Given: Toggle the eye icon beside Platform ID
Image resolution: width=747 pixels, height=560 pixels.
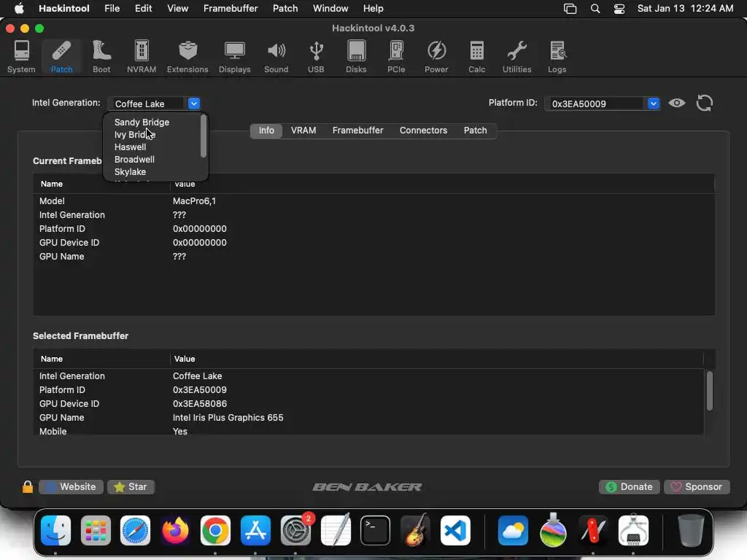Looking at the screenshot, I should (677, 103).
